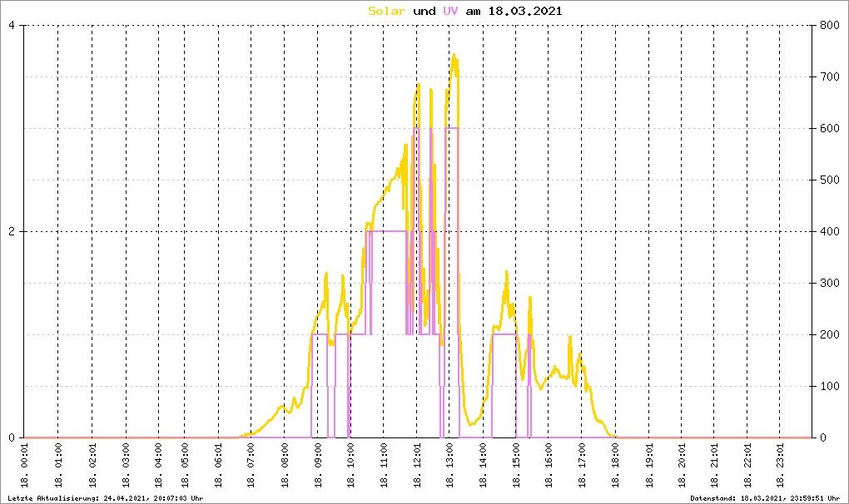
Task: Click the right axis label '600'
Action: (829, 128)
